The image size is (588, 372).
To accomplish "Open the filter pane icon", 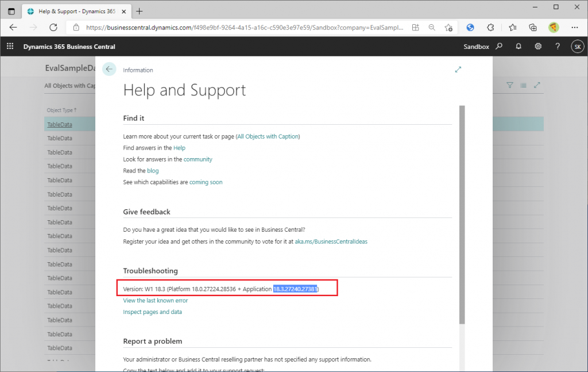I will (x=509, y=85).
